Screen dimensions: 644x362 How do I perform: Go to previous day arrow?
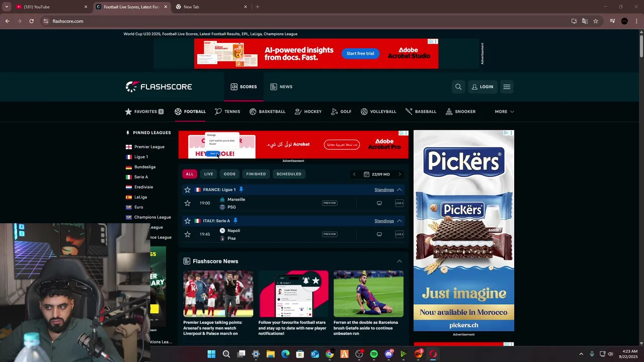tap(354, 174)
